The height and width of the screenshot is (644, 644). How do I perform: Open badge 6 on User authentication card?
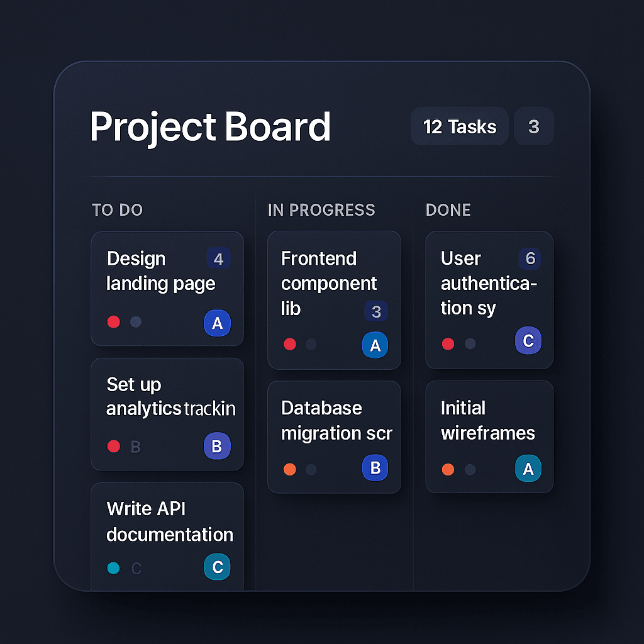pyautogui.click(x=530, y=258)
